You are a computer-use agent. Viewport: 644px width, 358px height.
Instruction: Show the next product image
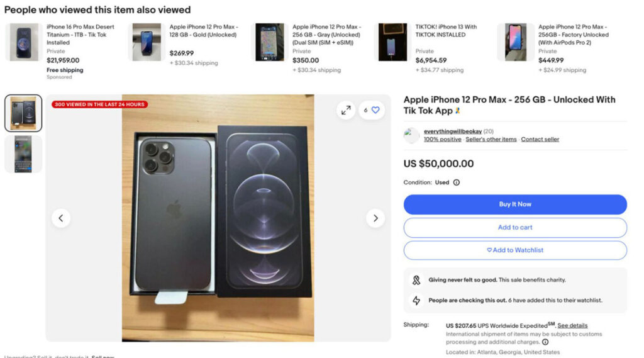coord(375,218)
